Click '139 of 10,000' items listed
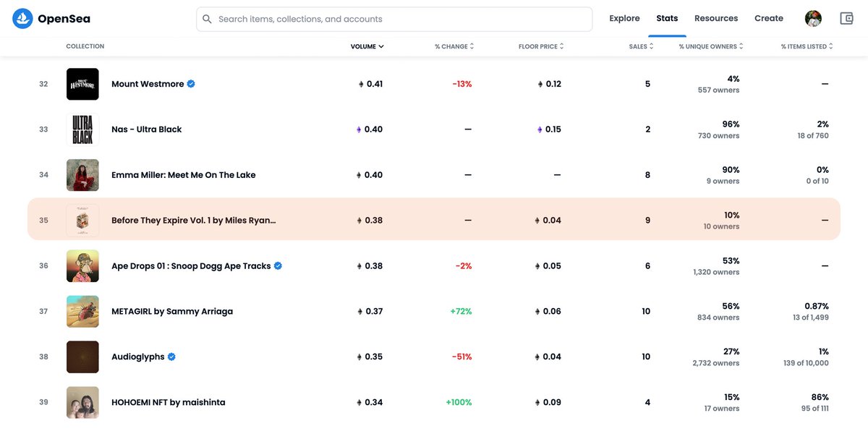Viewport: 868px width, 434px height. (x=805, y=363)
